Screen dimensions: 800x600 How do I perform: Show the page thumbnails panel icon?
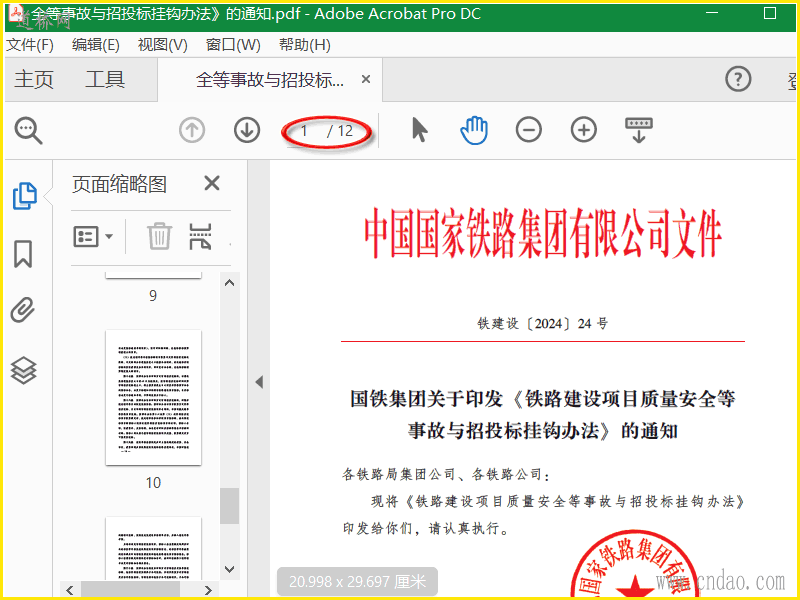(24, 196)
